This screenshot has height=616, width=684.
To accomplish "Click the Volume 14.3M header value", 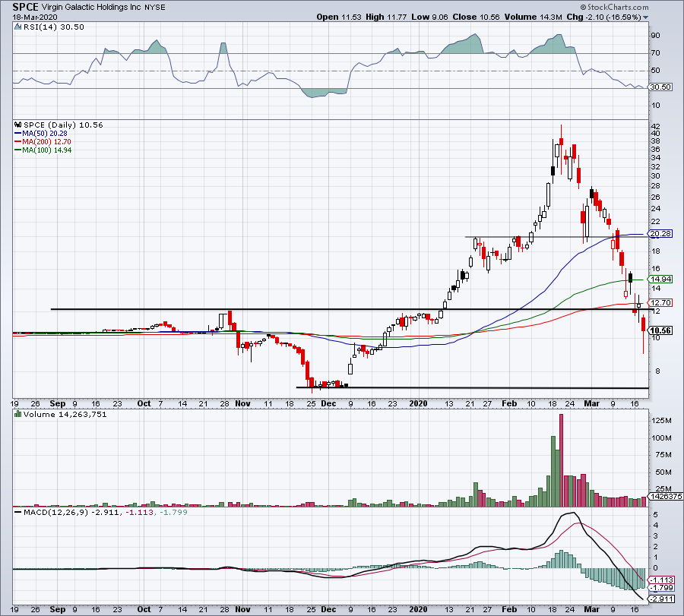I will coord(533,17).
